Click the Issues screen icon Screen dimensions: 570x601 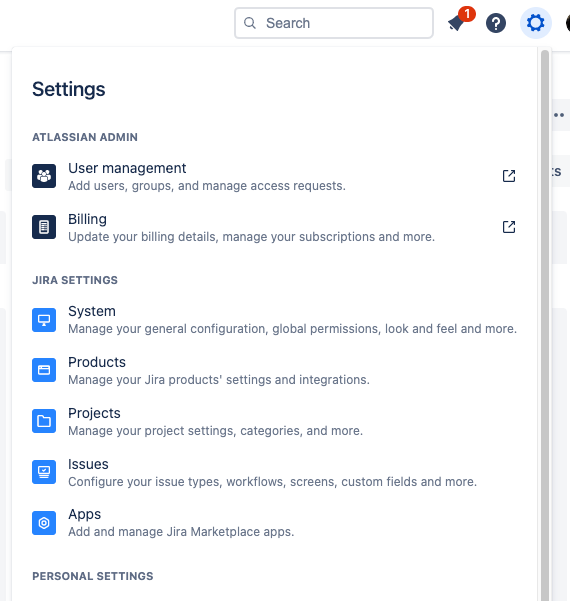[x=44, y=472]
